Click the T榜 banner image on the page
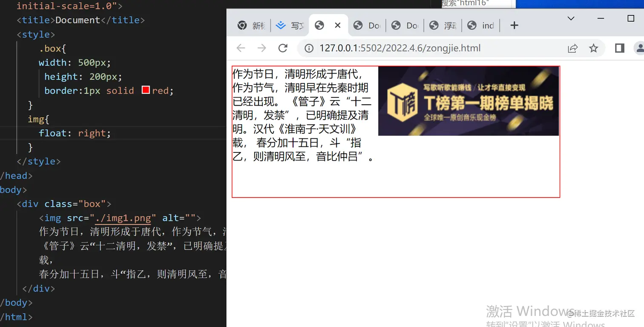This screenshot has width=644, height=327. (x=469, y=101)
